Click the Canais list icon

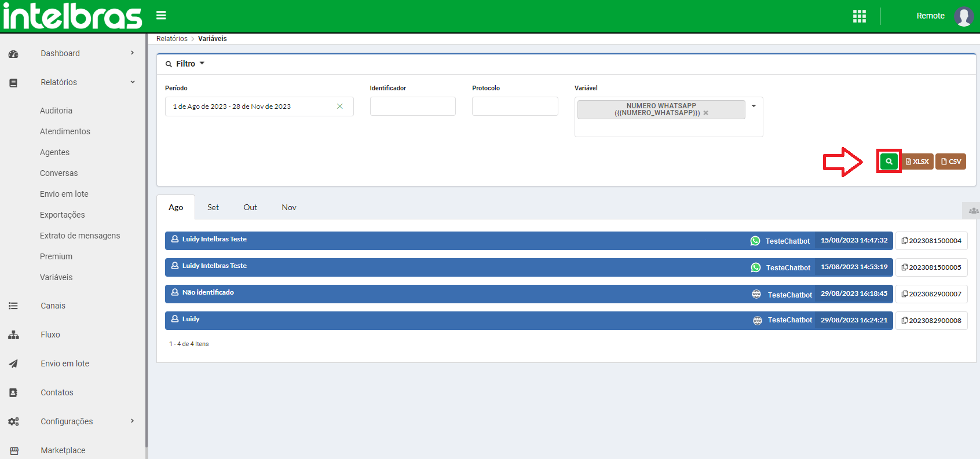point(13,306)
